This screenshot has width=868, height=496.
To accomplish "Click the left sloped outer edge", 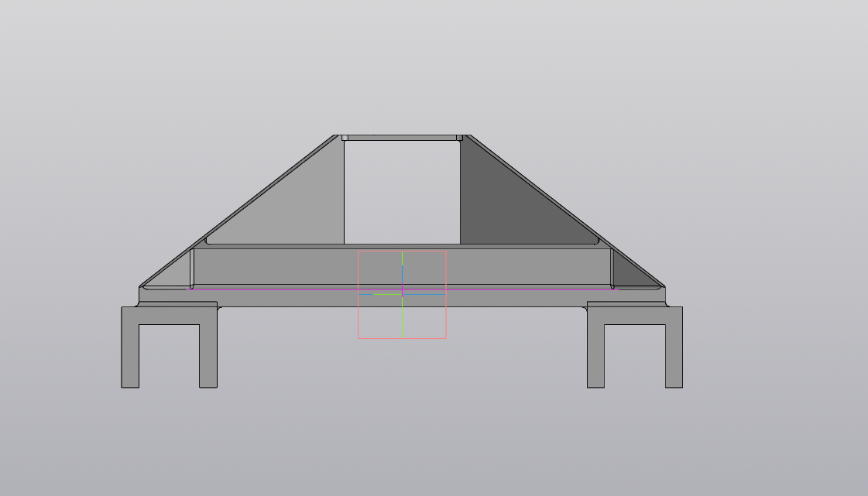I will coord(240,209).
